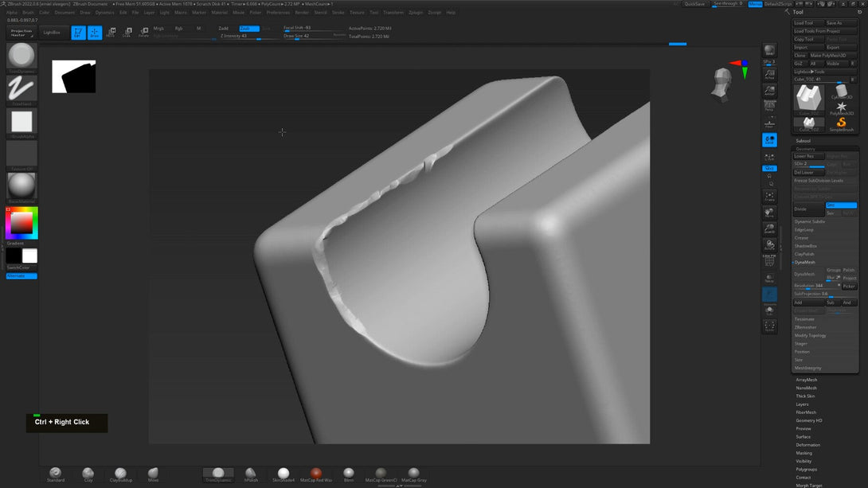Image resolution: width=868 pixels, height=488 pixels.
Task: Toggle the Alternate color button
Action: (x=22, y=275)
